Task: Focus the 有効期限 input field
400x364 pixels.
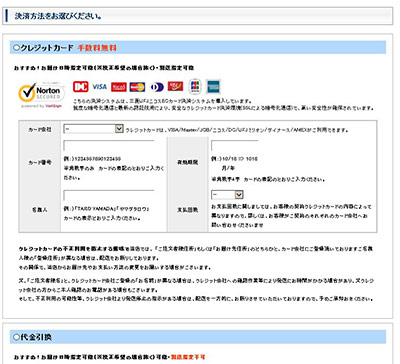Action: pyautogui.click(x=235, y=146)
